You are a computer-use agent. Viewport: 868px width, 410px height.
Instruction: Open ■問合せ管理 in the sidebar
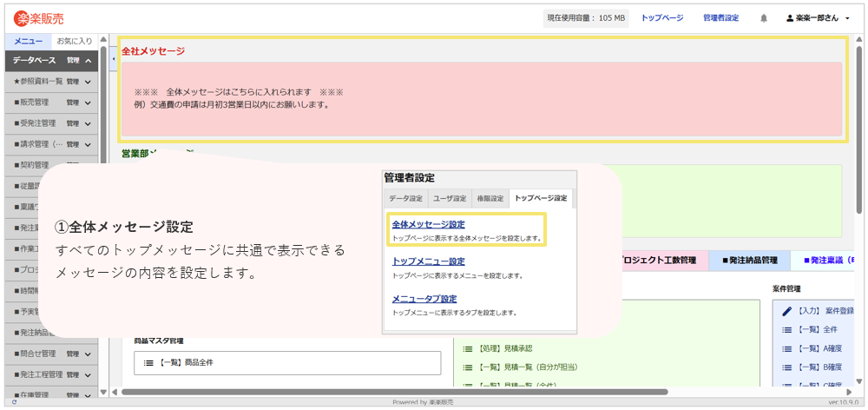[35, 354]
